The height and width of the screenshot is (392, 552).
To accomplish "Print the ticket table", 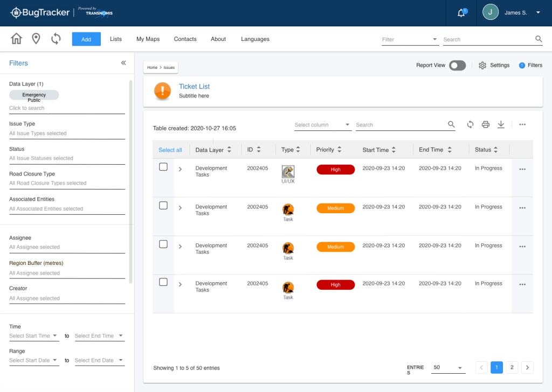I will click(485, 124).
